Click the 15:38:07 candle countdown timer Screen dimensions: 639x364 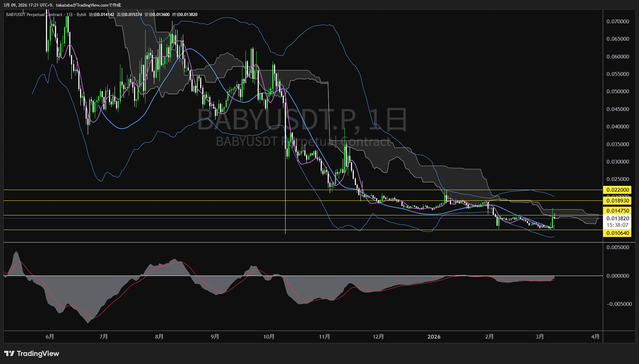(617, 225)
